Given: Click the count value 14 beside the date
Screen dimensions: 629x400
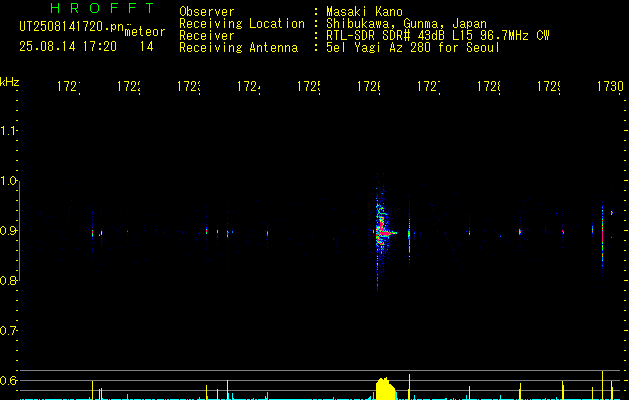Looking at the screenshot, I should tap(146, 47).
